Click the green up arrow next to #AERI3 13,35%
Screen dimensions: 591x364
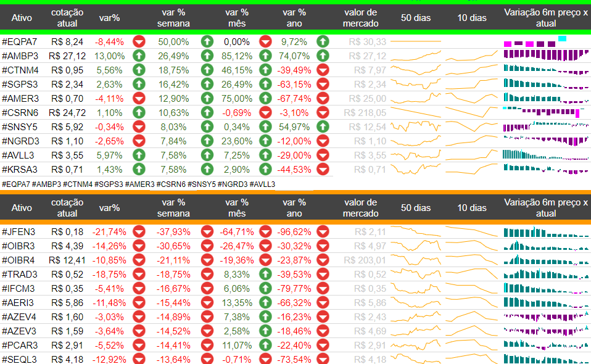coord(265,302)
